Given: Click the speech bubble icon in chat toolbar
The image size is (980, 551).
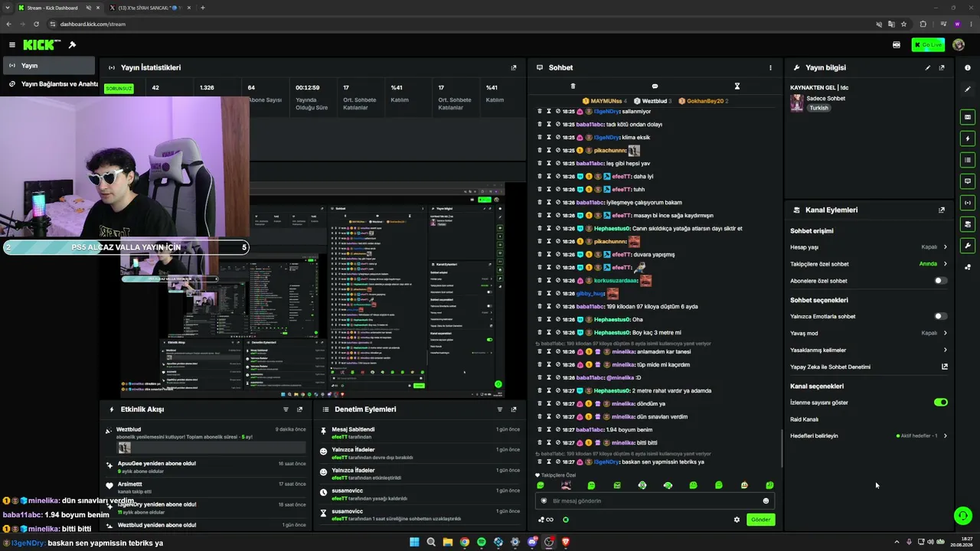Looking at the screenshot, I should pyautogui.click(x=655, y=86).
